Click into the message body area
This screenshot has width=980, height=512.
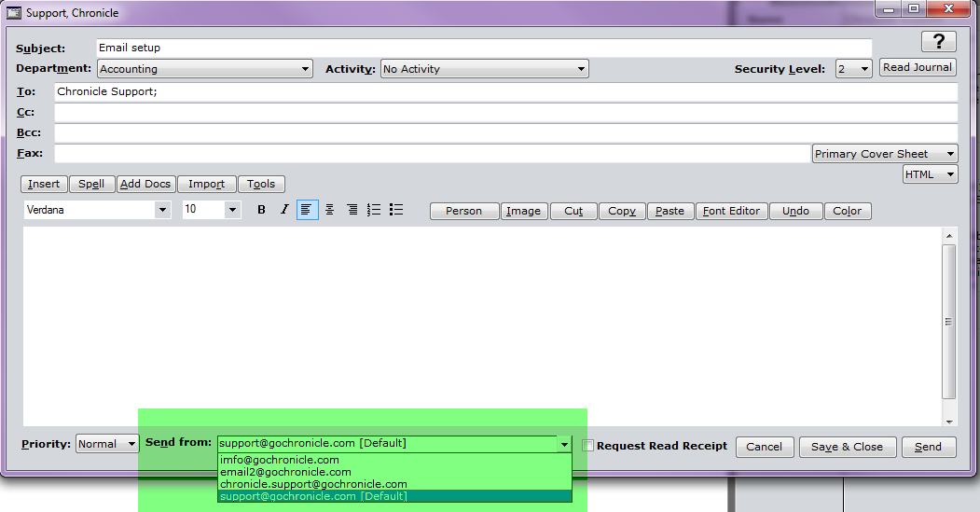click(482, 326)
